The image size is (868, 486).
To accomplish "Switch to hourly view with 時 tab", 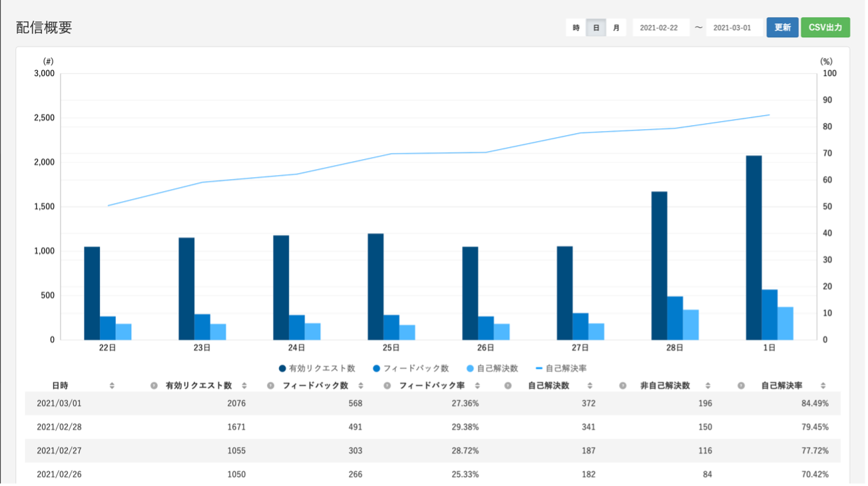I will [x=576, y=28].
